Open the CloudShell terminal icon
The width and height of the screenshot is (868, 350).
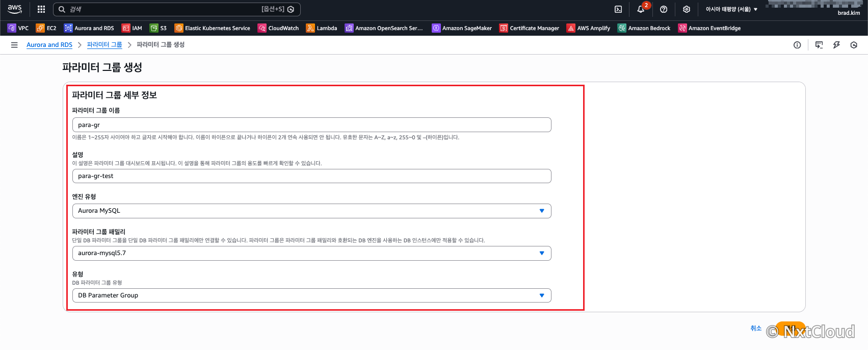pyautogui.click(x=618, y=9)
